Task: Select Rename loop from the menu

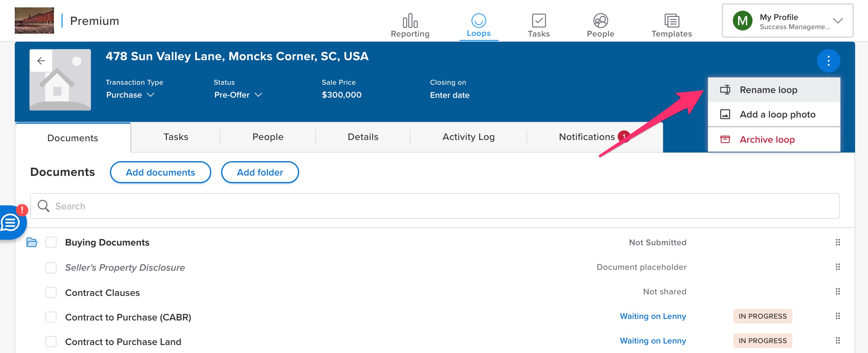Action: click(x=774, y=90)
